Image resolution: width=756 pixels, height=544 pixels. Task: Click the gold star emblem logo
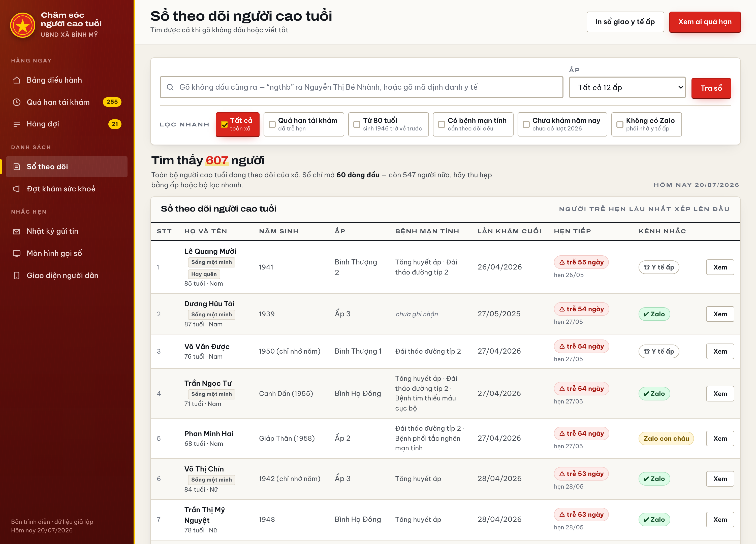pos(23,25)
